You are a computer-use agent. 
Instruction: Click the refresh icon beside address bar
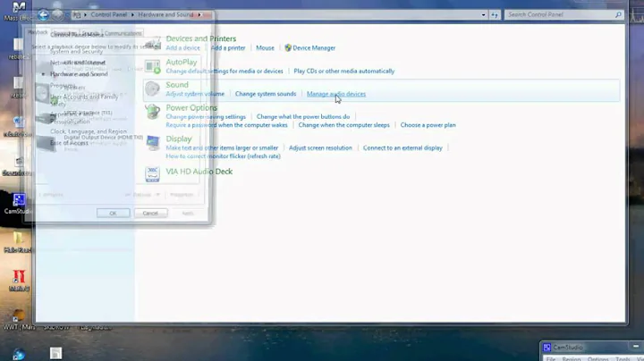[x=495, y=15]
